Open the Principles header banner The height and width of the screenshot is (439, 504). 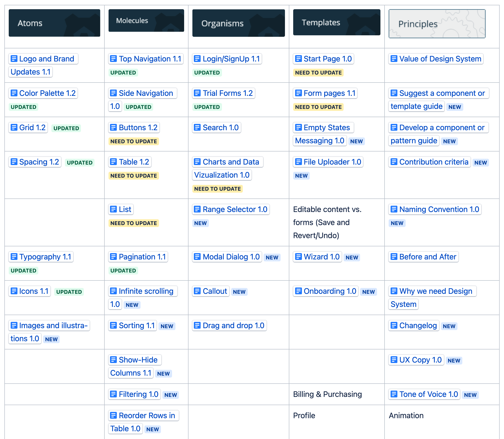tap(437, 24)
